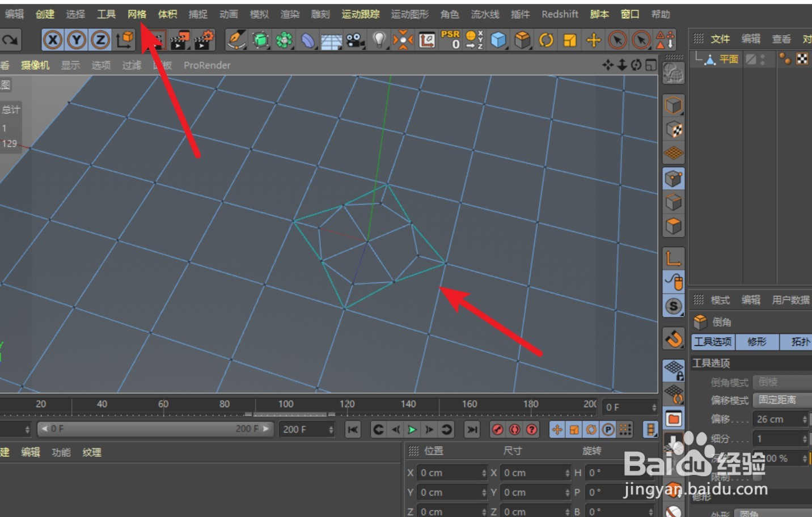Click the make editable icon in sidebar
Viewport: 812px width, 517px height.
674,73
